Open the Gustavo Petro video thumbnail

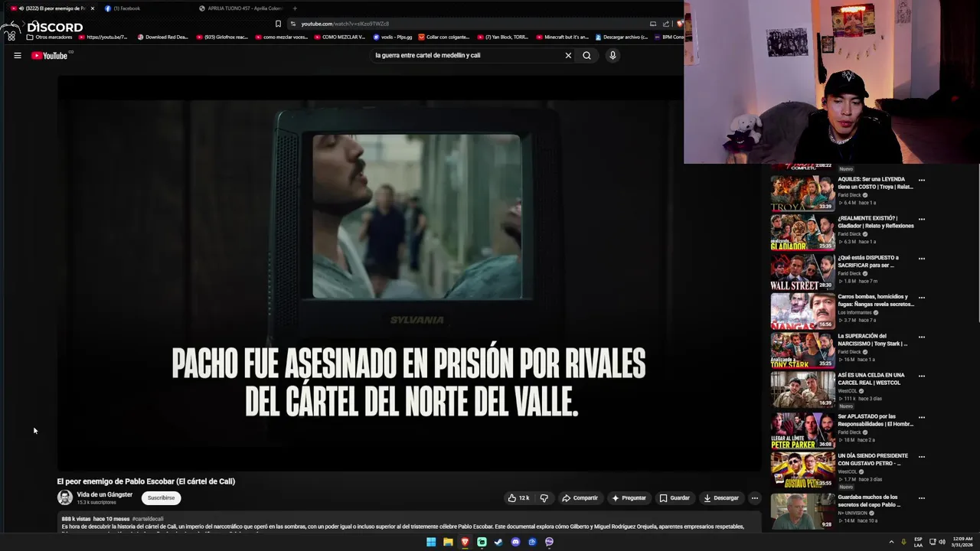coord(802,470)
